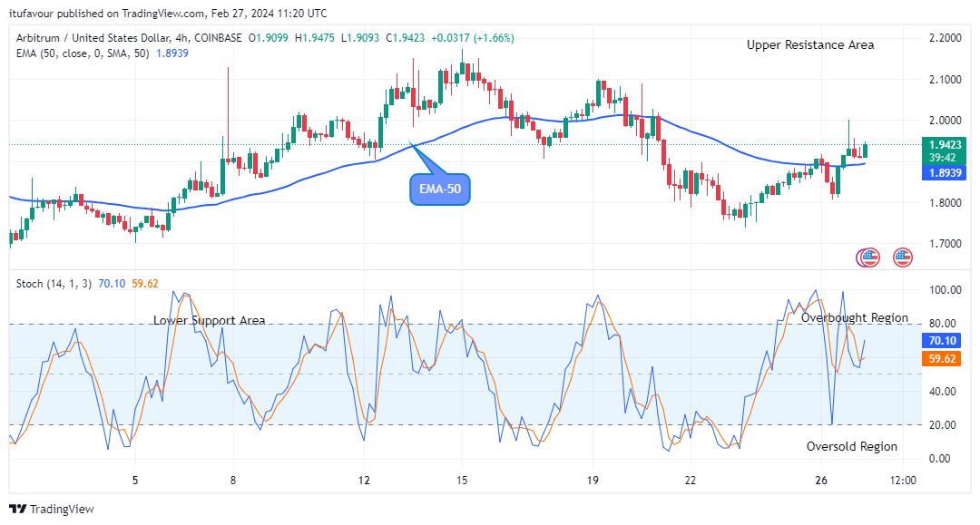Click the 100.00 stochastic axis label
Image resolution: width=980 pixels, height=525 pixels.
946,290
